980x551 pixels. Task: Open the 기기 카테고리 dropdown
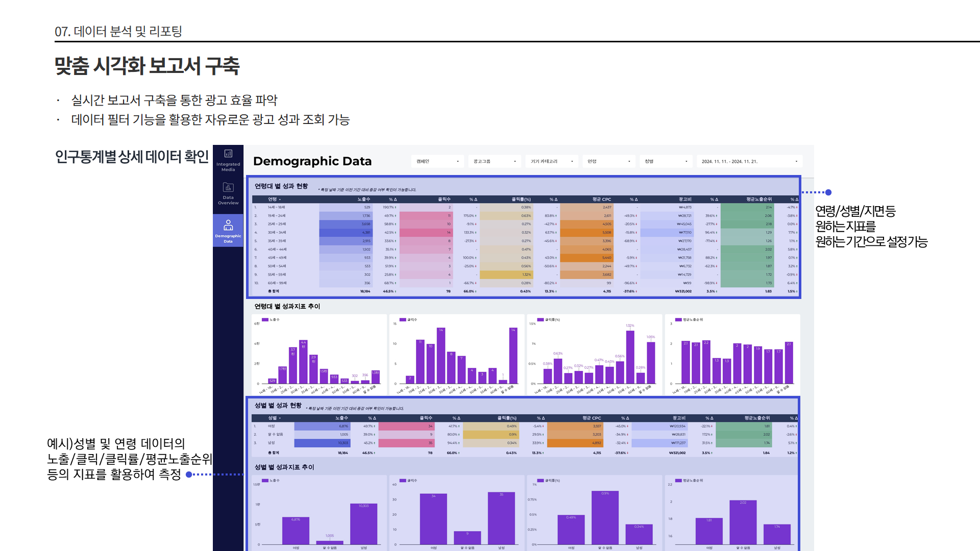(552, 161)
